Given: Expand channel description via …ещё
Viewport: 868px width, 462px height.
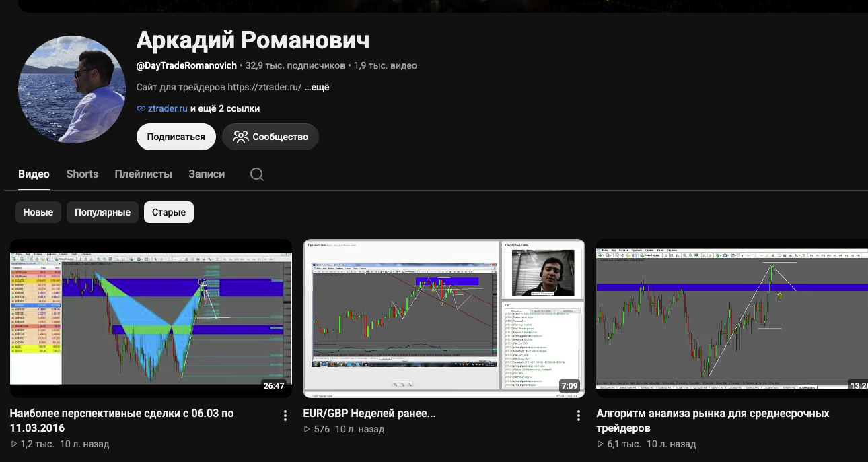Looking at the screenshot, I should [x=317, y=87].
